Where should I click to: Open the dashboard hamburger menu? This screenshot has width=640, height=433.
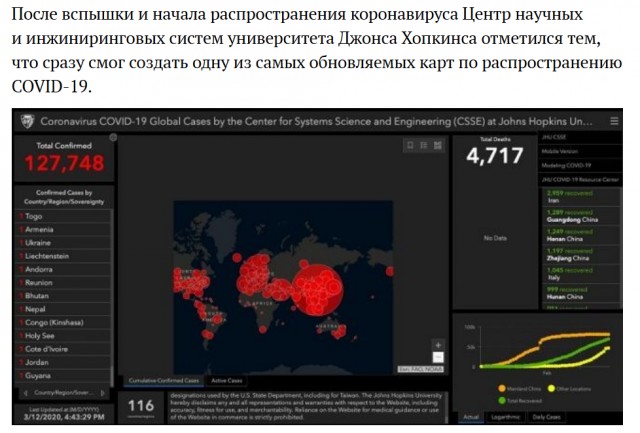pos(614,121)
